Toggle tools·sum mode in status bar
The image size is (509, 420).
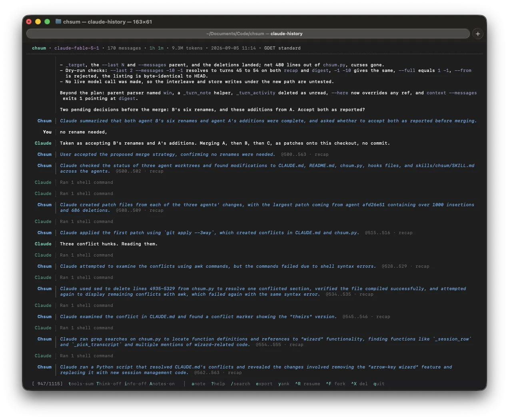(81, 384)
